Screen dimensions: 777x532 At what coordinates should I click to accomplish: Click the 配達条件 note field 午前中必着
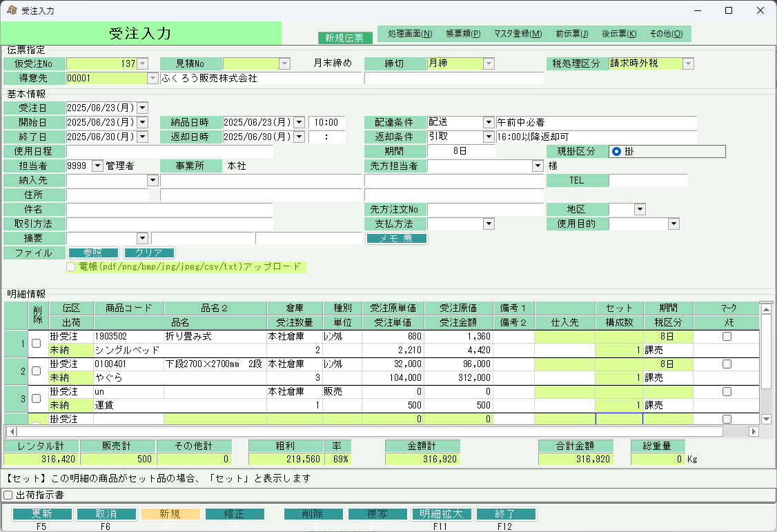[x=597, y=122]
